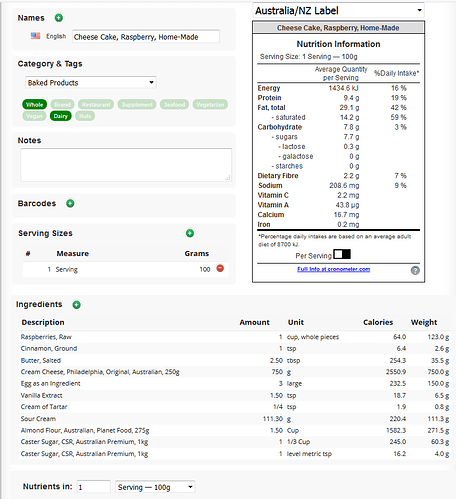This screenshot has width=456, height=499.
Task: Open the Baked Products category dropdown
Action: pyautogui.click(x=91, y=83)
